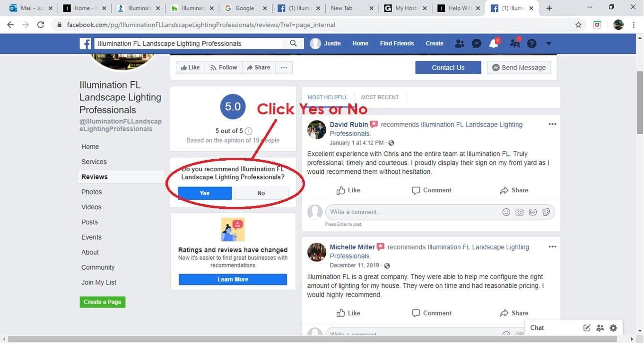Viewport: 644px width, 343px height.
Task: Like David Rubin's review
Action: coord(348,190)
